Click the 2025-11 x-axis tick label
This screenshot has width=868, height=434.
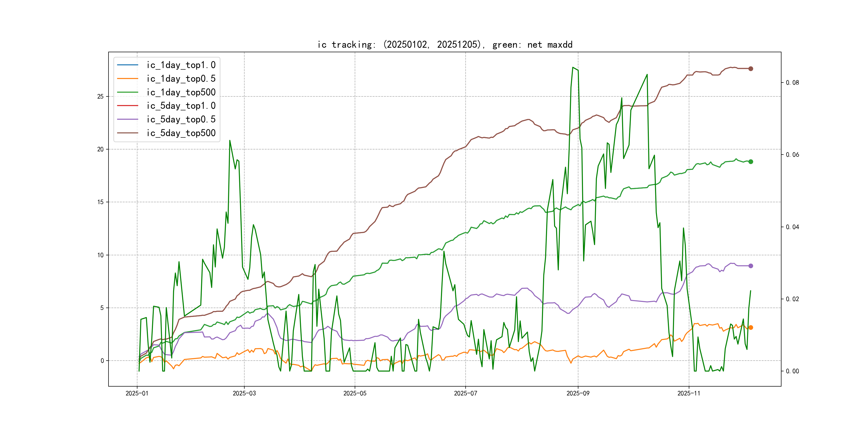[x=689, y=393]
